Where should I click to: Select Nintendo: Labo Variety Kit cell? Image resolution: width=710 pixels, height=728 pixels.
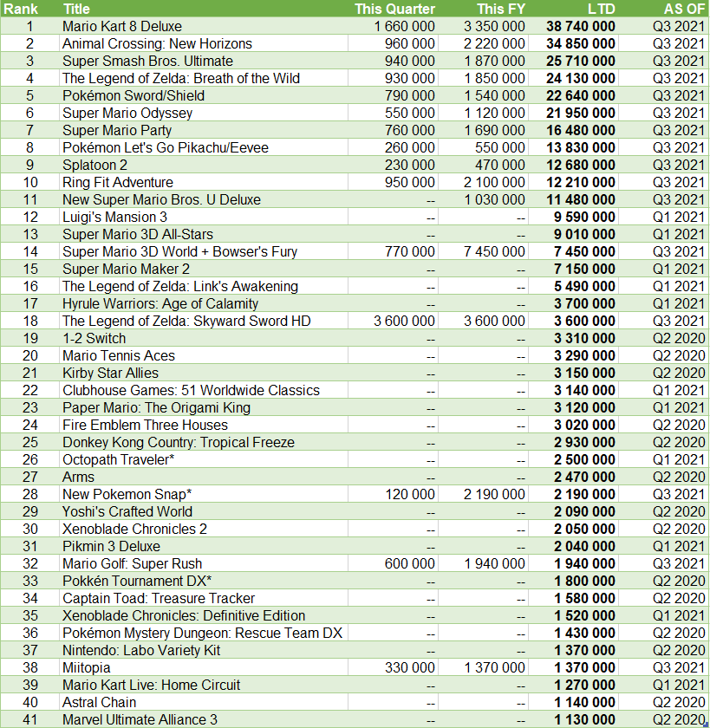pos(204,650)
